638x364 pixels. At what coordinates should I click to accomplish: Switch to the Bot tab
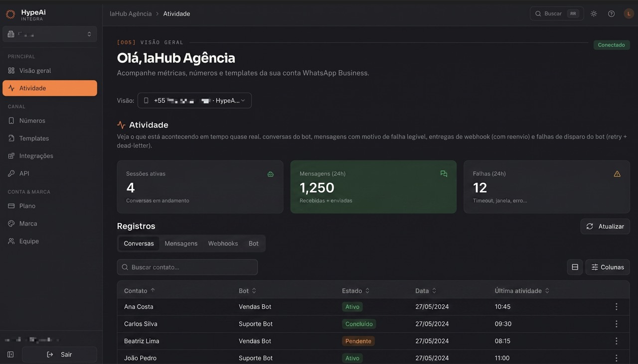[254, 243]
